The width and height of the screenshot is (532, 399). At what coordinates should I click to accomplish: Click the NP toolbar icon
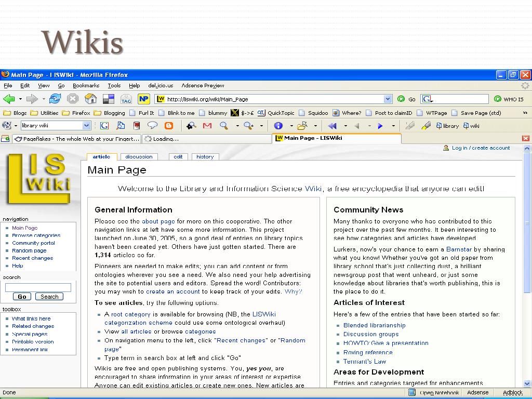pos(144,99)
